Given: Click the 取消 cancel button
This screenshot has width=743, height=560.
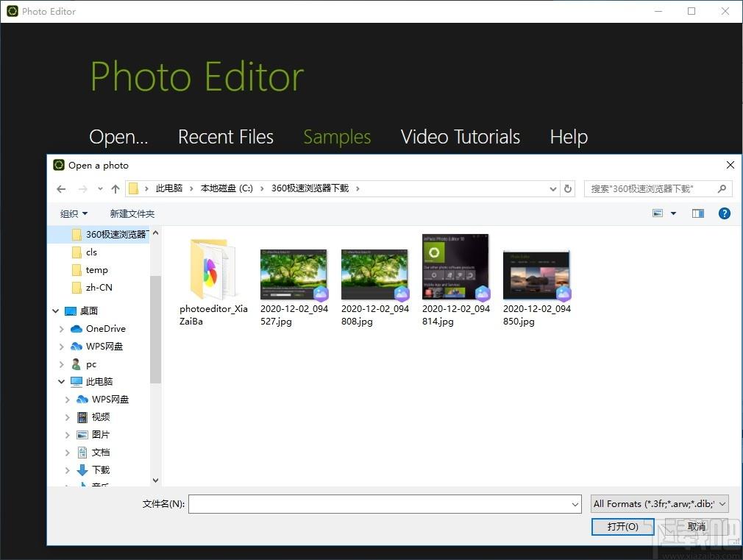Looking at the screenshot, I should (x=696, y=527).
